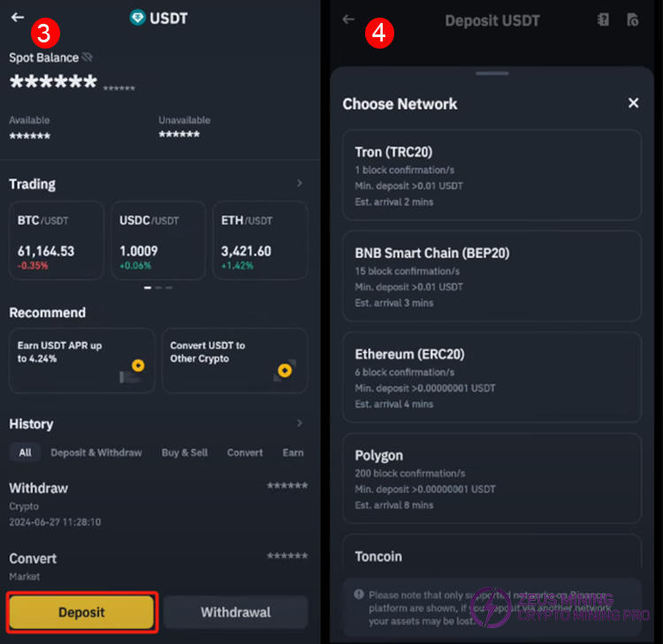663x644 pixels.
Task: Click coin icon on Convert USDT card
Action: pos(285,371)
